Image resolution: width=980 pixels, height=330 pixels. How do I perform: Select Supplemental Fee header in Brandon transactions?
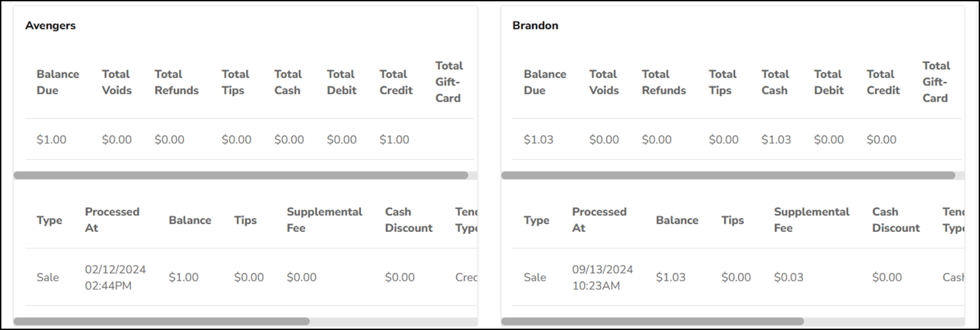[811, 220]
